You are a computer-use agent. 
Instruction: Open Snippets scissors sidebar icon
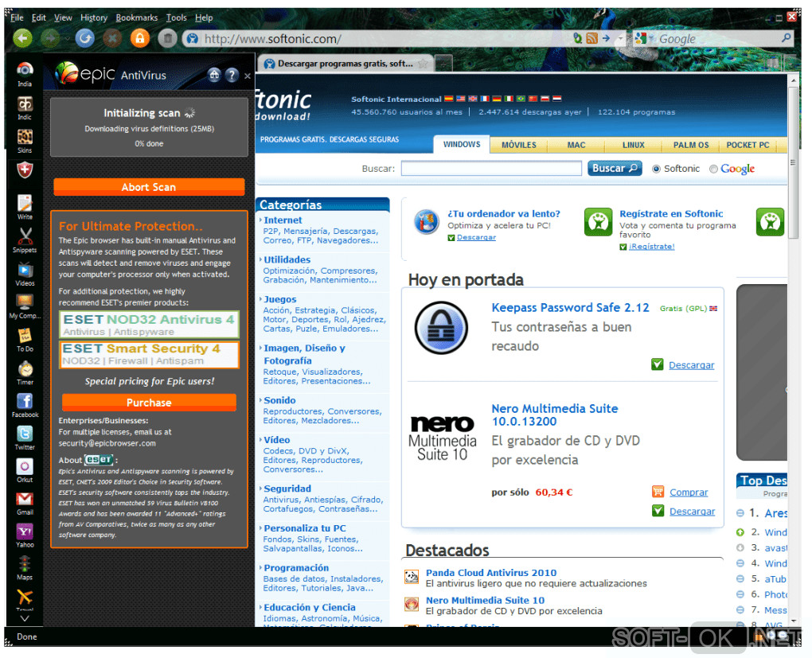click(x=25, y=240)
